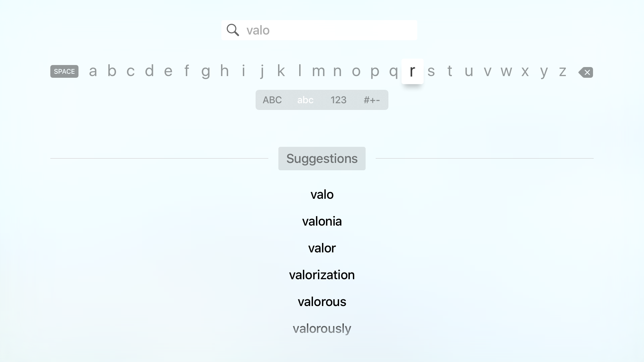Select the letter m on the keyboard

pyautogui.click(x=318, y=71)
